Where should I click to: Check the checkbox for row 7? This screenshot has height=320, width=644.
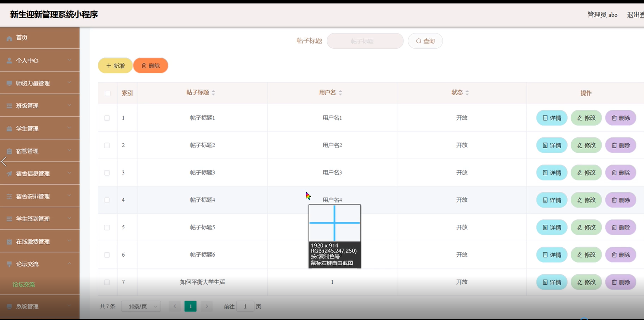point(107,283)
